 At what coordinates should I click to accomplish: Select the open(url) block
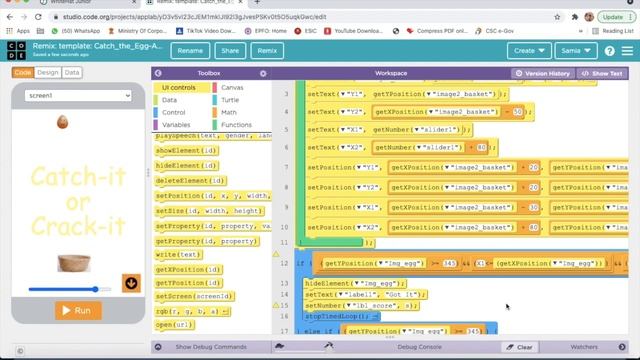pos(175,325)
